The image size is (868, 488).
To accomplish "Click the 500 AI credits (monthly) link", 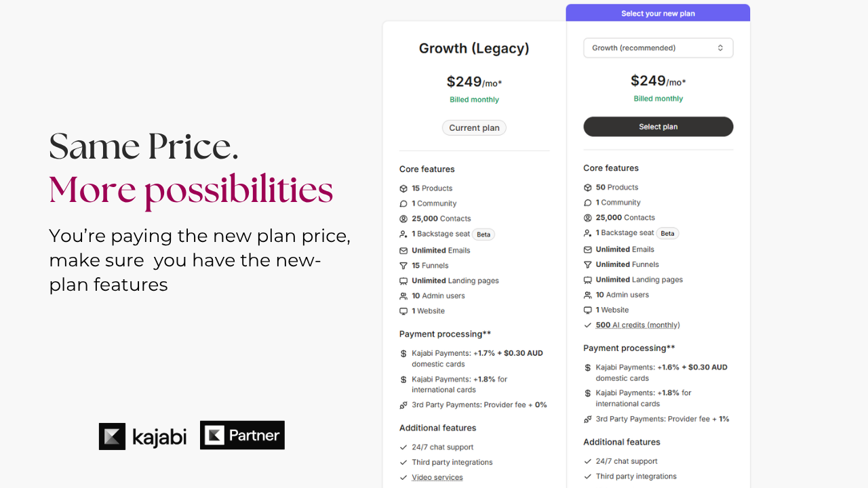I will pyautogui.click(x=637, y=325).
